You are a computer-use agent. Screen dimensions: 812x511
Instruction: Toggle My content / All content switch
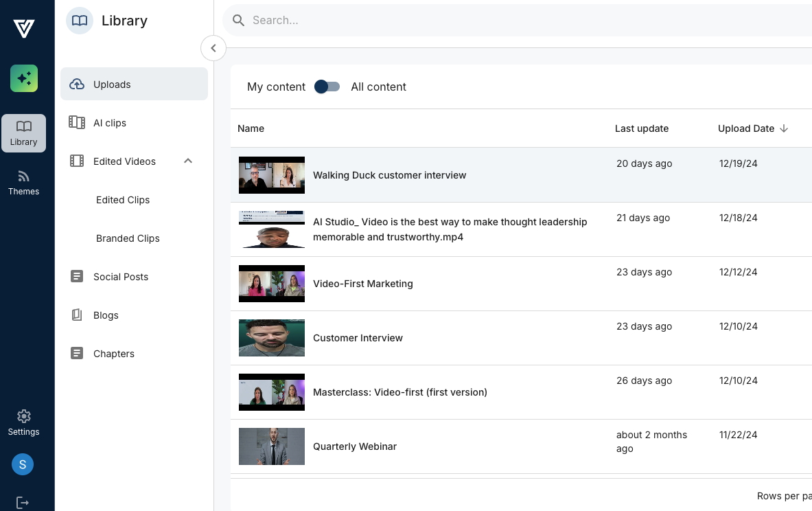coord(327,87)
